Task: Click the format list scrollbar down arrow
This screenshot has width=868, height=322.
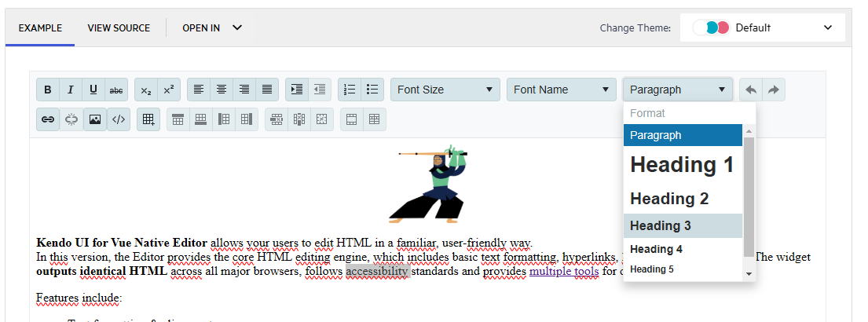Action: tap(749, 274)
